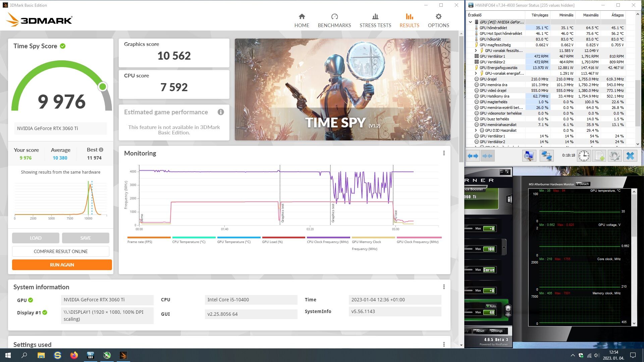Click the Afterburner User Define fan icon
Viewport: 644px width, 362px height.
pyautogui.click(x=508, y=310)
